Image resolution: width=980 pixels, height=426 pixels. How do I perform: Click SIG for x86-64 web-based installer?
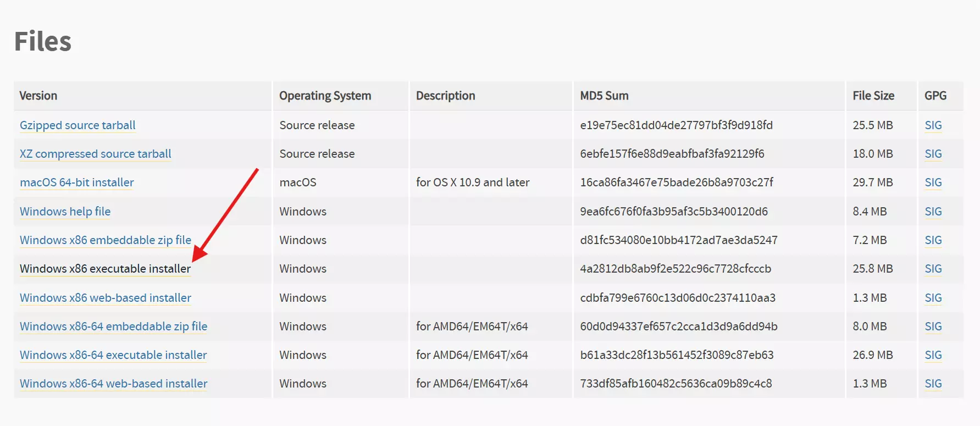[933, 384]
